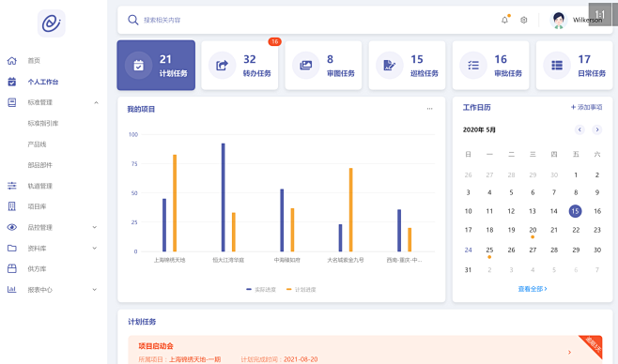
Task: Select the 32 转办任务 card
Action: (x=239, y=66)
